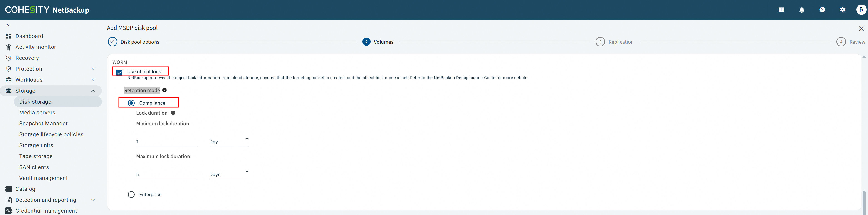868x215 pixels.
Task: Click the Credential management key icon
Action: tap(9, 211)
